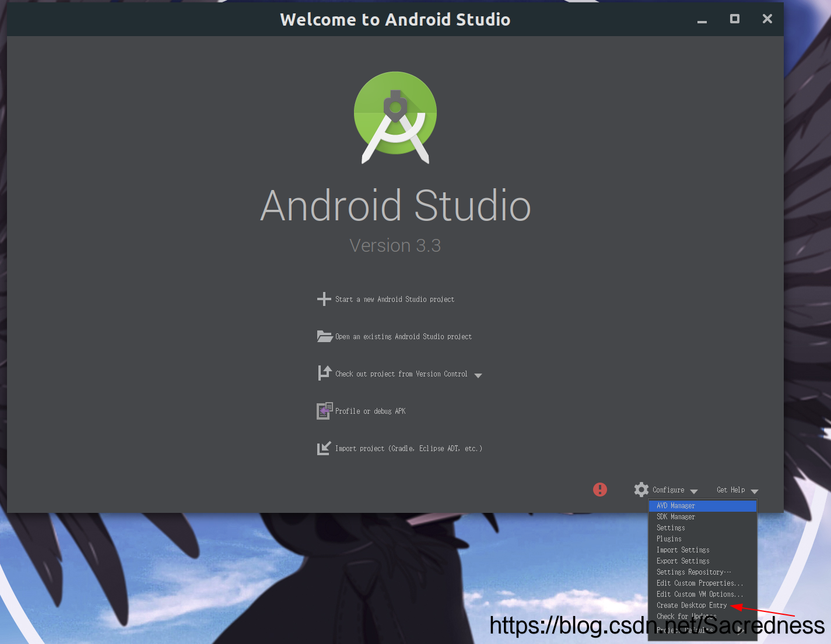Select Create Desktop Entry menu item
Viewport: 831px width, 644px height.
click(x=703, y=606)
